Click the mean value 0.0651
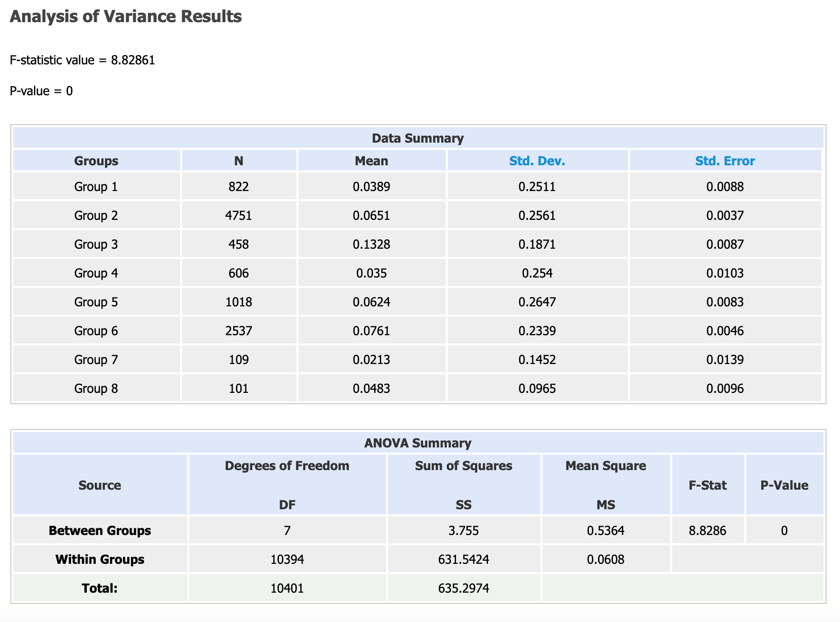 372,215
